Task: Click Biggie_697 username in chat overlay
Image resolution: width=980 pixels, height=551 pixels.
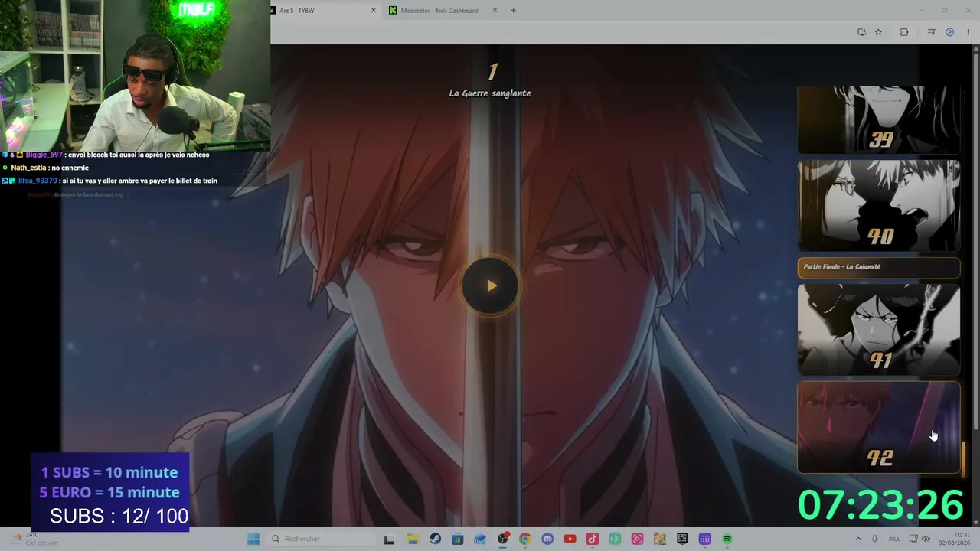Action: tap(44, 155)
